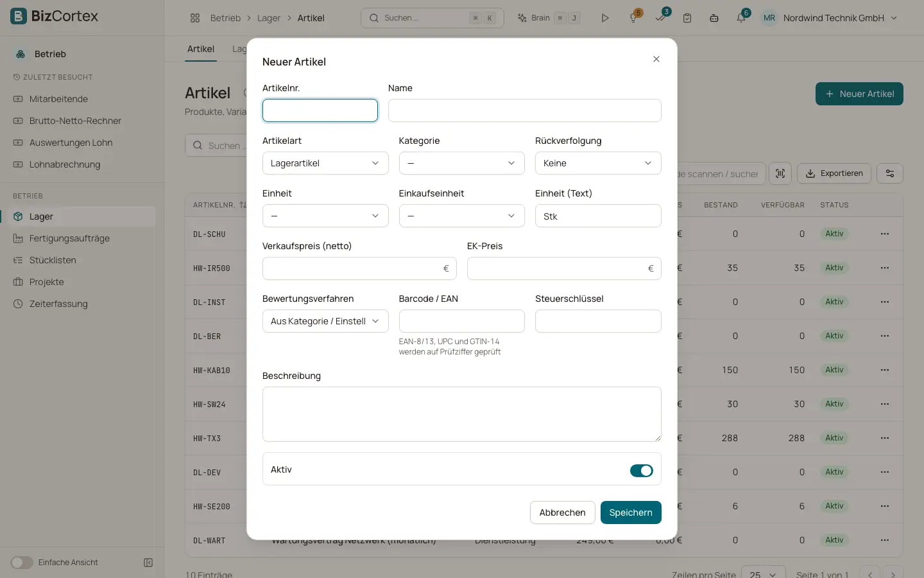This screenshot has width=924, height=578.
Task: Open the Kategorie dropdown
Action: (x=462, y=163)
